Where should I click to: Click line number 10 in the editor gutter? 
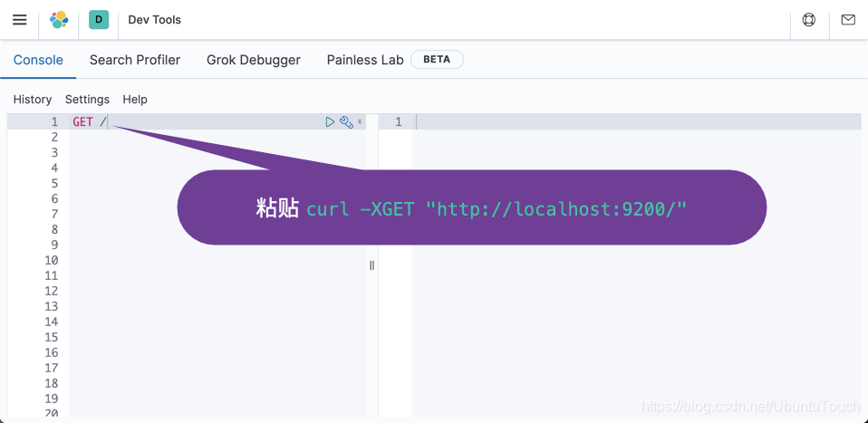[x=52, y=260]
